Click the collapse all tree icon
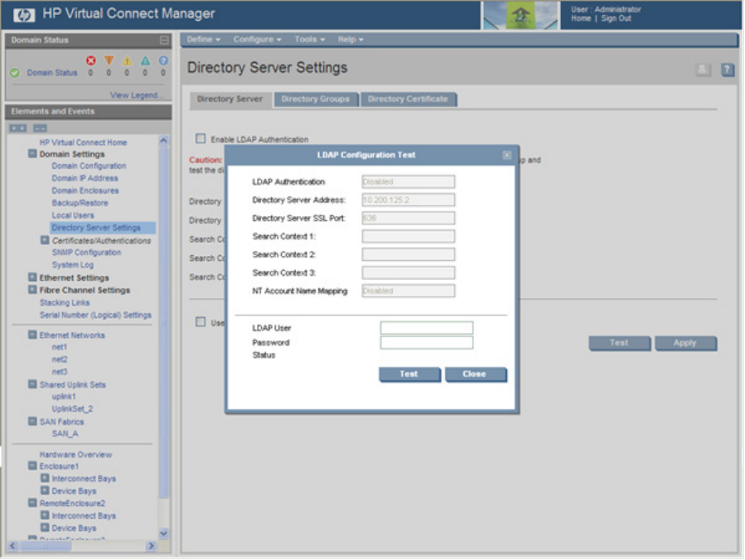The image size is (745, 560). pyautogui.click(x=40, y=128)
